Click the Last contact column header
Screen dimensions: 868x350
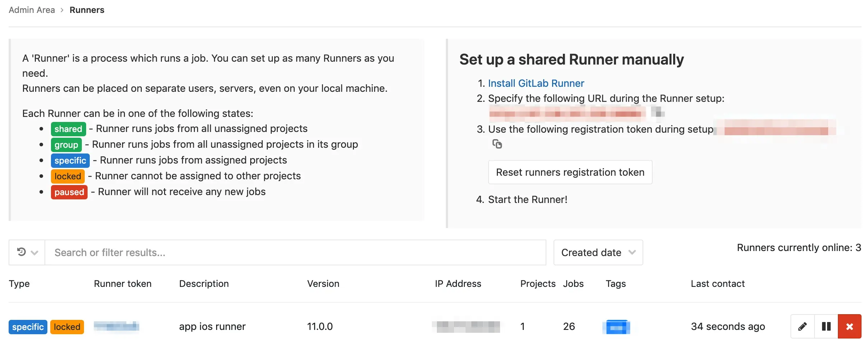pyautogui.click(x=718, y=284)
